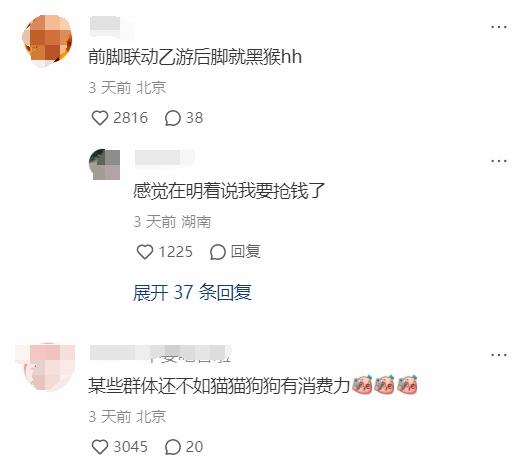Click the reply bubble icon next to 回复

coord(218,252)
